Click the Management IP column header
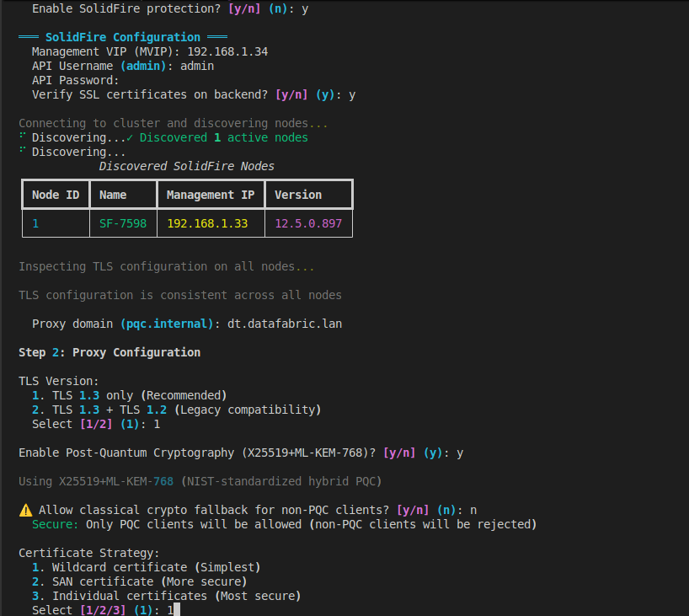Image resolution: width=689 pixels, height=616 pixels. [211, 195]
